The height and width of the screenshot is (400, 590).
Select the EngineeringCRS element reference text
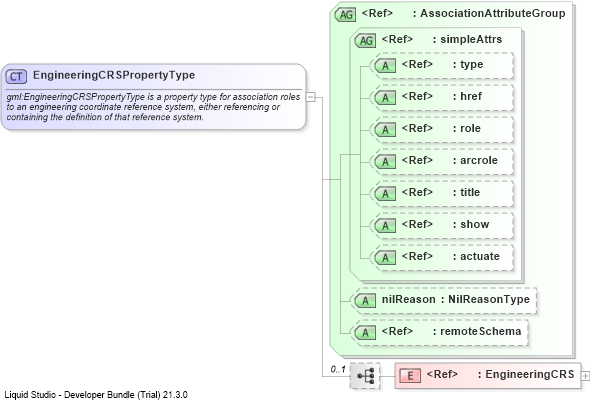pos(500,374)
